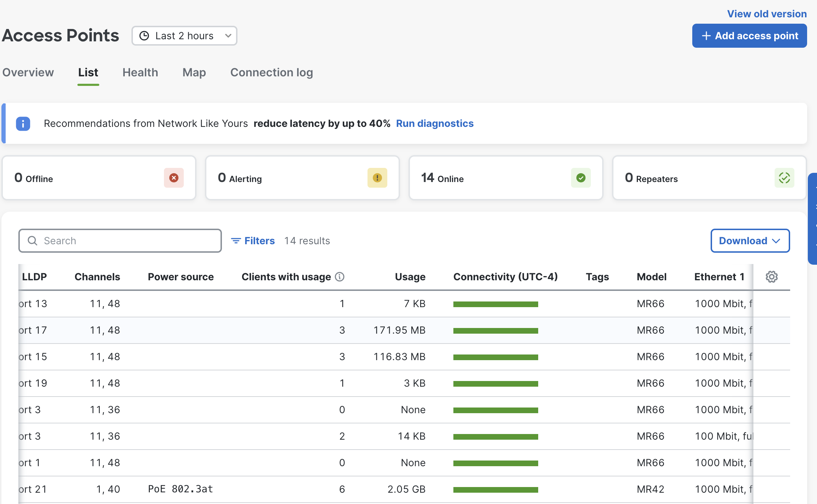Click the blue info icon in recommendations banner
Viewport: 817px width, 504px height.
coord(23,124)
